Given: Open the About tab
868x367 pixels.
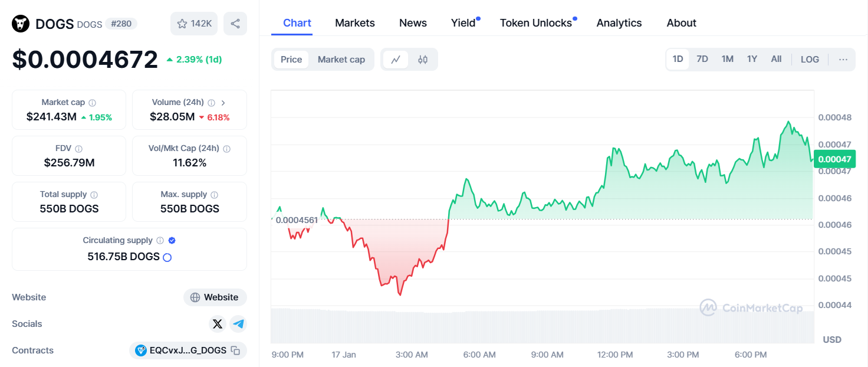Looking at the screenshot, I should coord(682,23).
